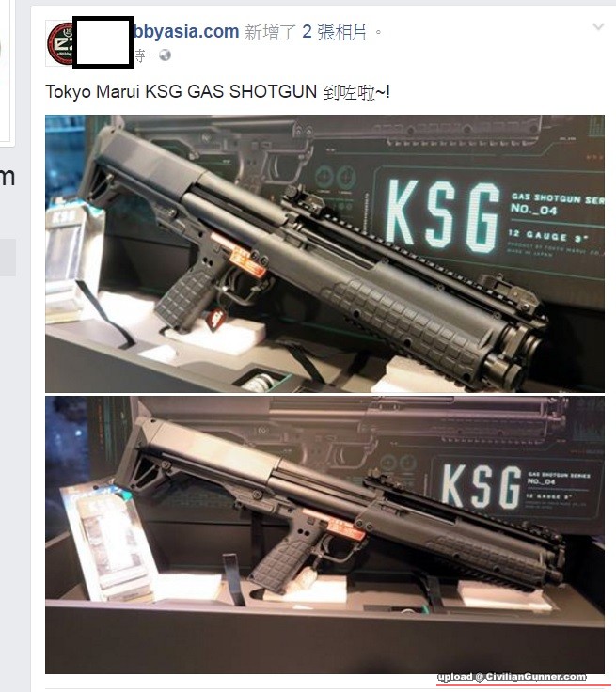Open the post options chevron menu
Image resolution: width=616 pixels, height=692 pixels.
[x=598, y=27]
